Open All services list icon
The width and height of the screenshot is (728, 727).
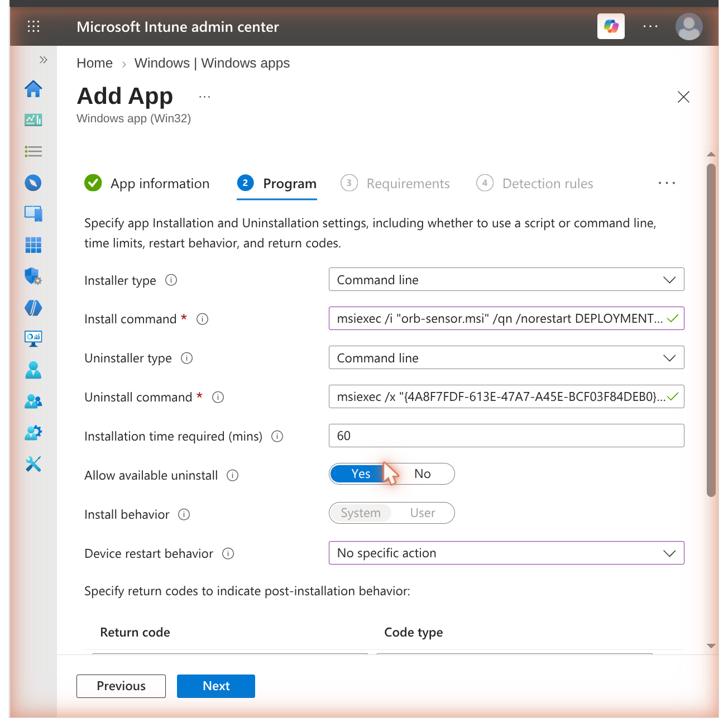(x=33, y=151)
